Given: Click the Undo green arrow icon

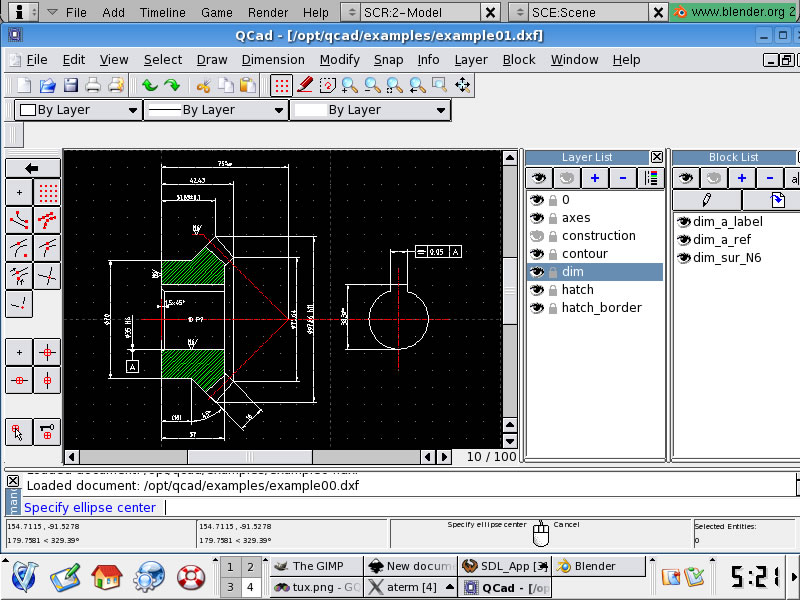Looking at the screenshot, I should [149, 86].
